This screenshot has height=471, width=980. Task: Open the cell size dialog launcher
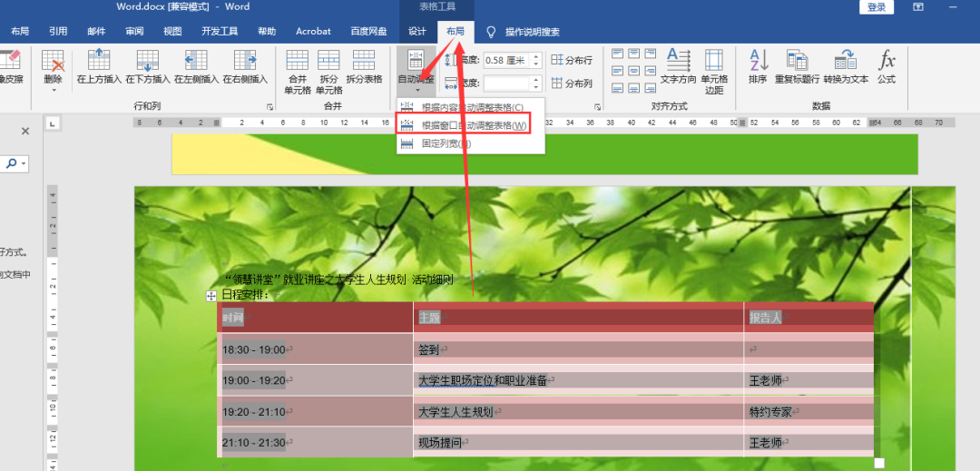[x=597, y=107]
